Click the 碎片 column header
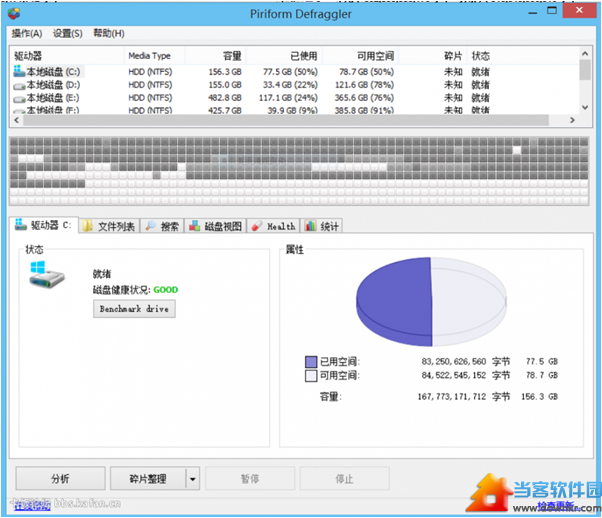Viewport: 602px width, 518px height. pos(433,56)
